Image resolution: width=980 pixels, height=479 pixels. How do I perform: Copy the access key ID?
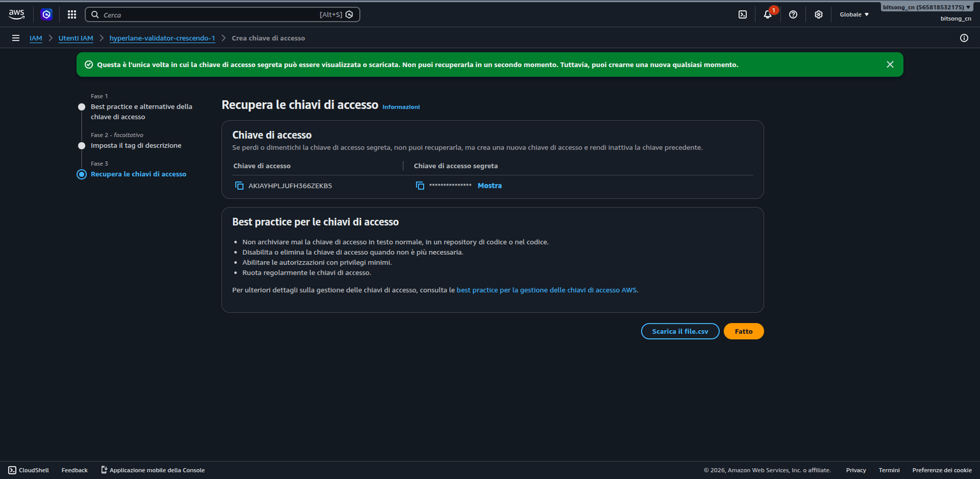(x=239, y=186)
